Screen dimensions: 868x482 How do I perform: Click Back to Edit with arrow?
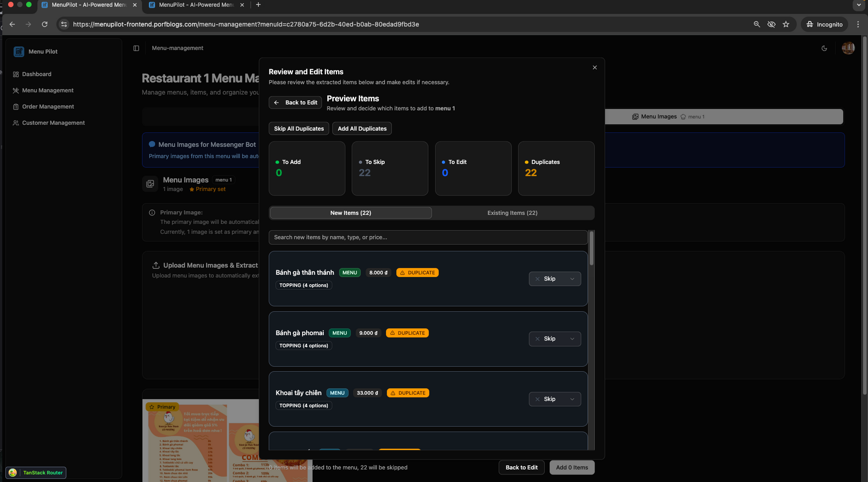295,103
